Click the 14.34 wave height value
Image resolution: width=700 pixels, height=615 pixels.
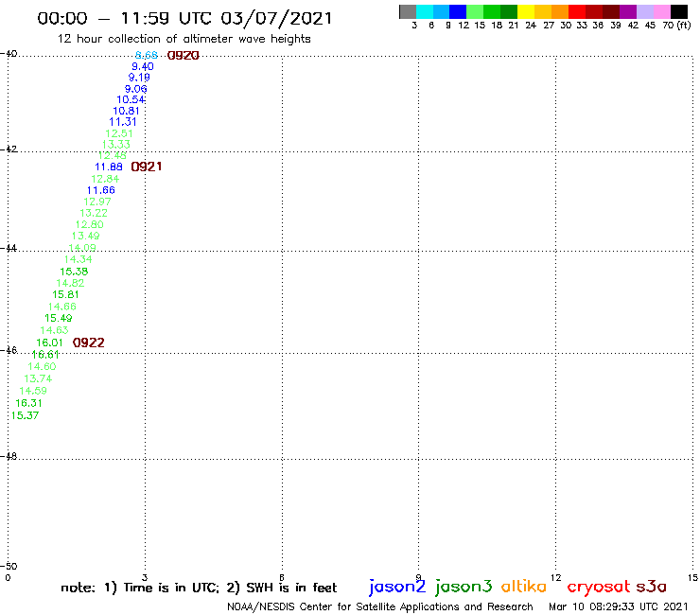coord(78,259)
